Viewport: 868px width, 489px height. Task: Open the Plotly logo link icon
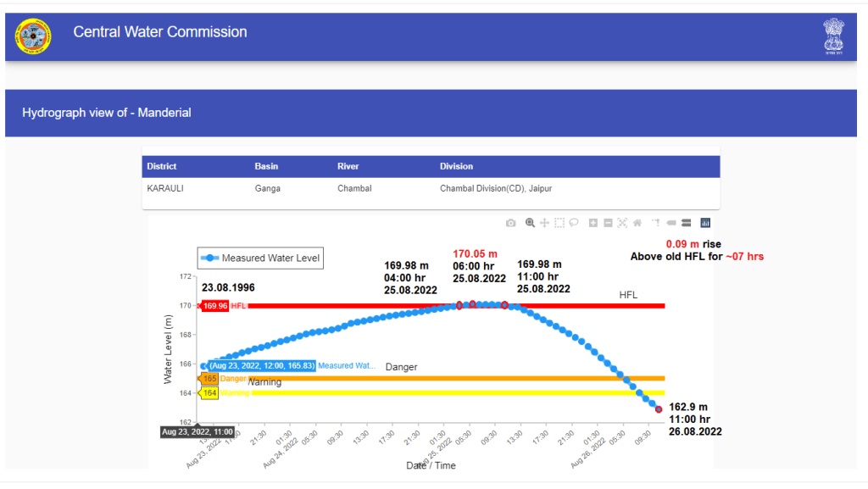(705, 223)
